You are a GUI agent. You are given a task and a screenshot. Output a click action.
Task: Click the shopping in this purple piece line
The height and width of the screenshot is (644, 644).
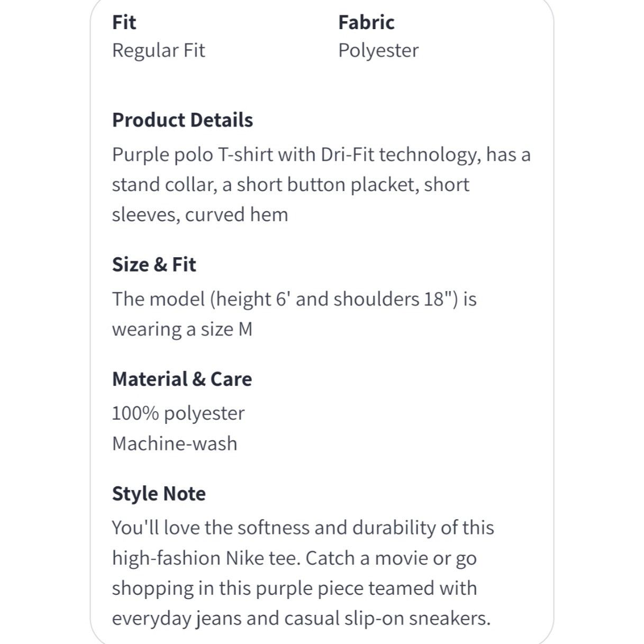[295, 588]
